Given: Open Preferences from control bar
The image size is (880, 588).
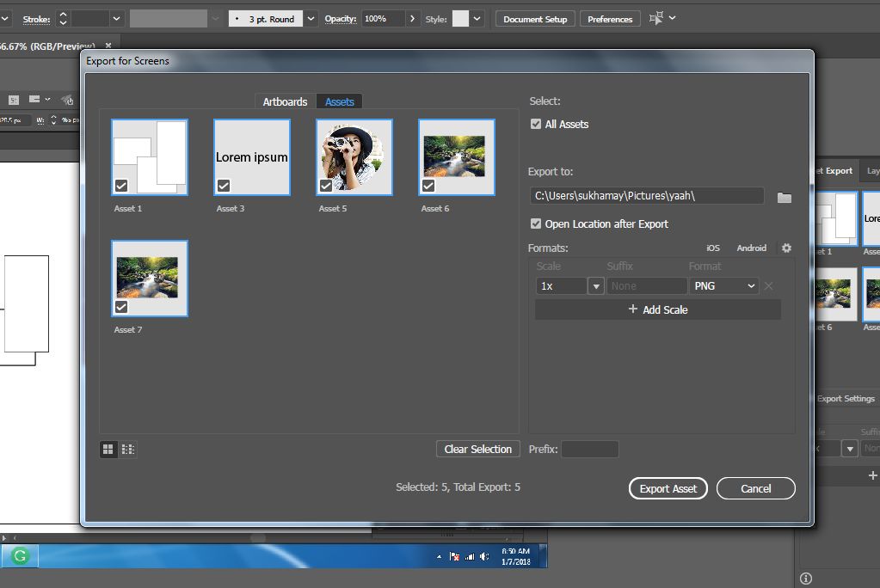Looking at the screenshot, I should click(610, 19).
